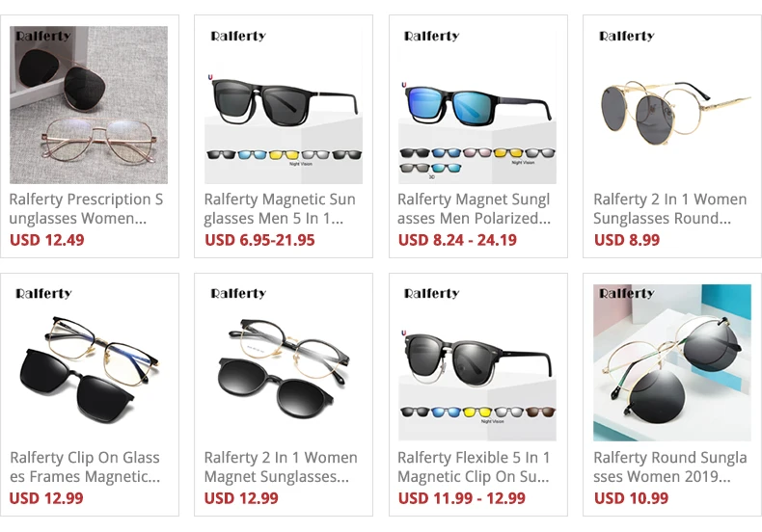Open the Round Sunglasses Women 2019 product image
Screen dimensions: 762x532
pyautogui.click(x=672, y=362)
